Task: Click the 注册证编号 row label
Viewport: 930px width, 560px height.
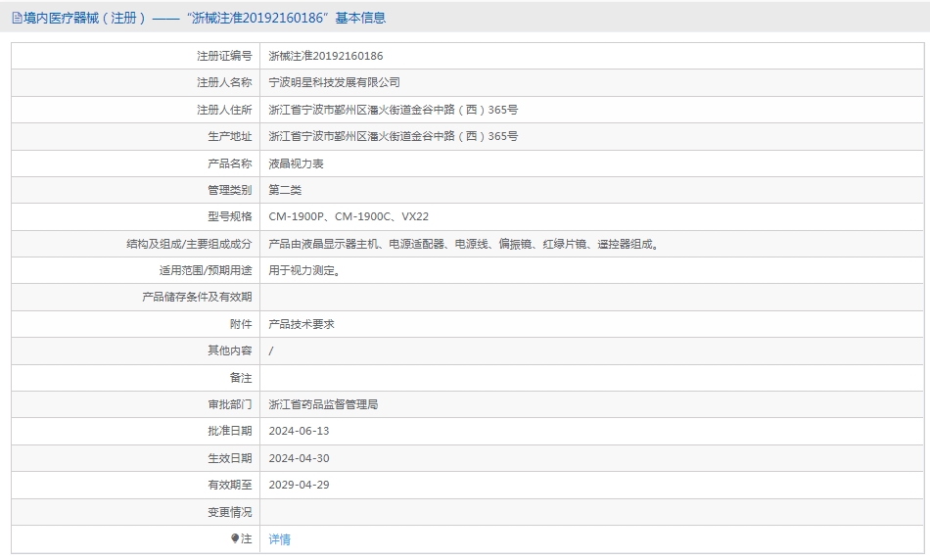Action: tap(224, 56)
